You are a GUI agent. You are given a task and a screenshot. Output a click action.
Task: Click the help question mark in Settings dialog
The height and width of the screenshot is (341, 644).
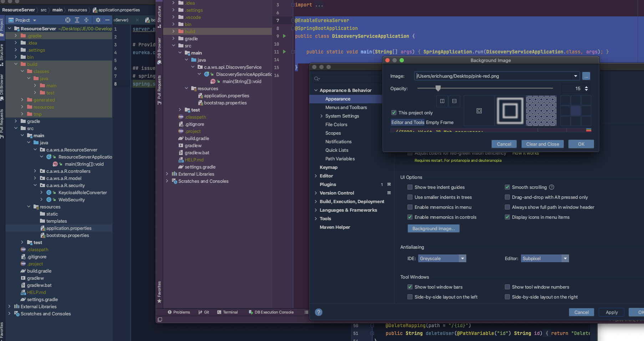[x=319, y=312]
